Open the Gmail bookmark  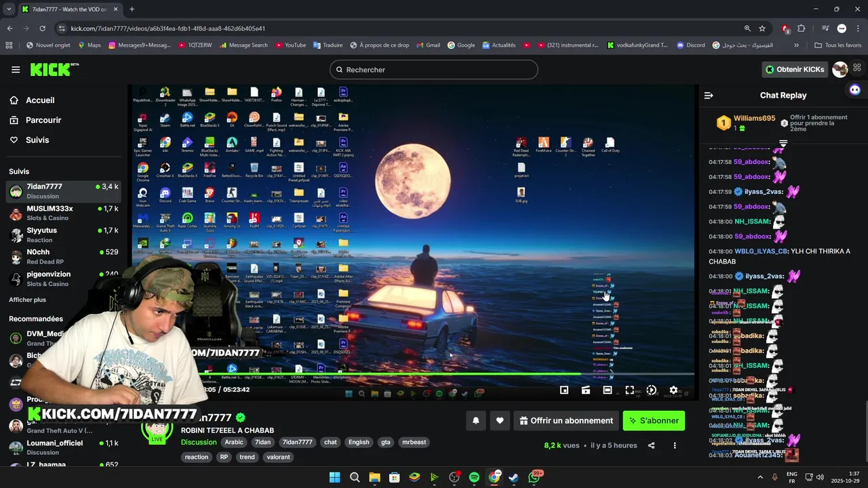coord(428,45)
